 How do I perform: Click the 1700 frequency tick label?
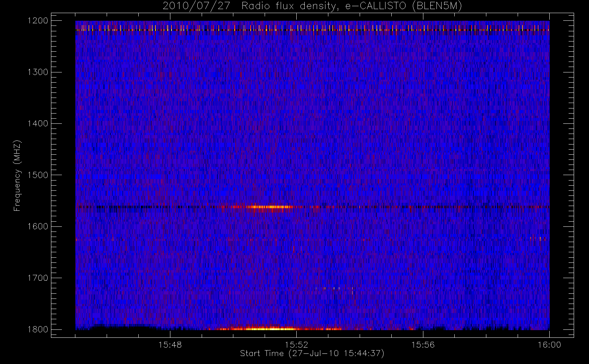click(38, 278)
